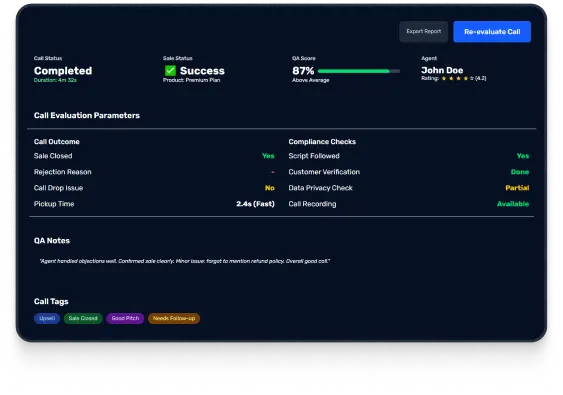
Task: Click 'Product: Premium Plan' text
Action: [191, 80]
